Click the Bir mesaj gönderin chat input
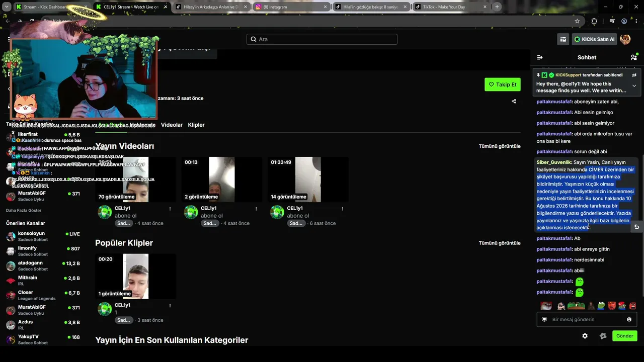 click(587, 319)
